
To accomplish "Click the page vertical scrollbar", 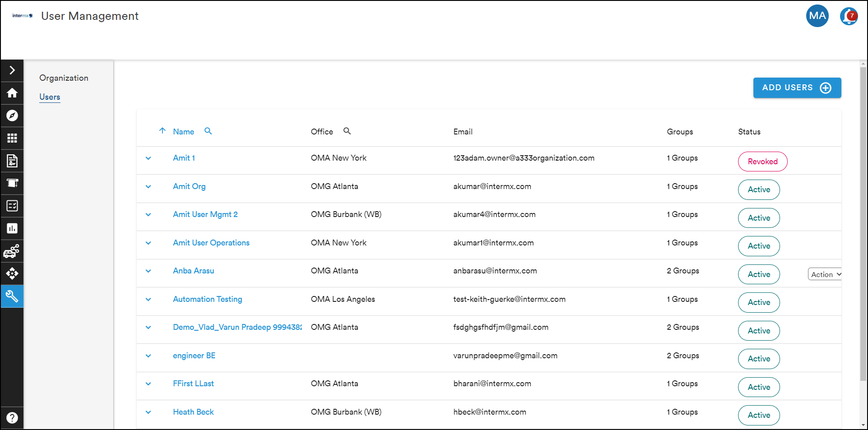I will point(863,223).
